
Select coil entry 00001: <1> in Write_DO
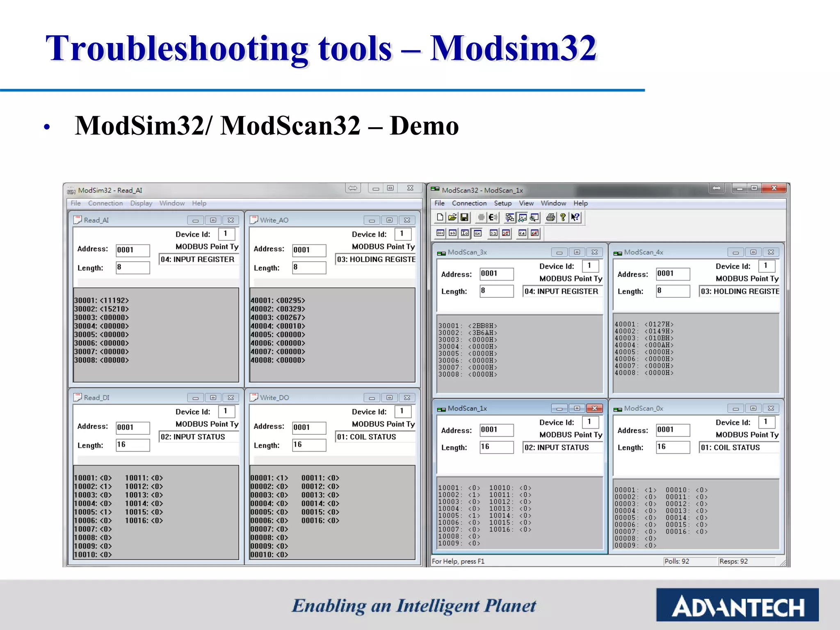tap(269, 478)
